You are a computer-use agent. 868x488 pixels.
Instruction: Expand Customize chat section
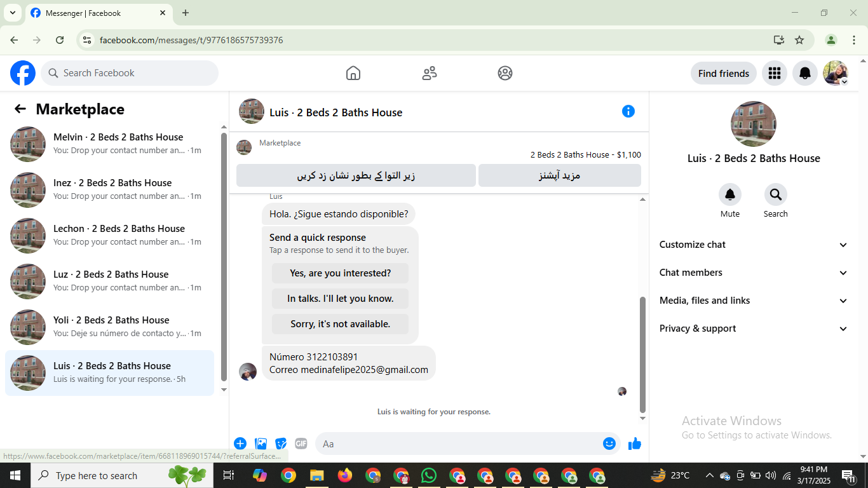[x=754, y=245]
